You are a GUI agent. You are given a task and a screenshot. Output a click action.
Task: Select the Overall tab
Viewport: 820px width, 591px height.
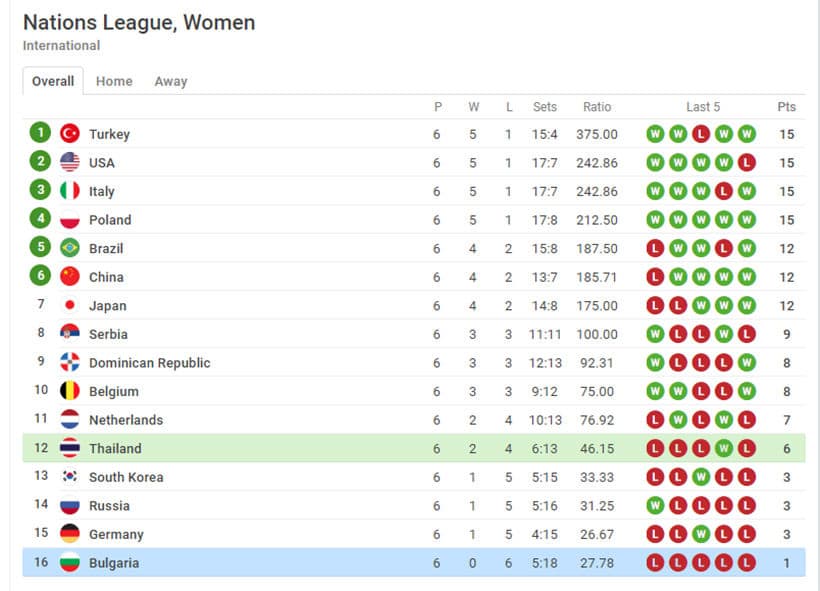click(x=53, y=82)
